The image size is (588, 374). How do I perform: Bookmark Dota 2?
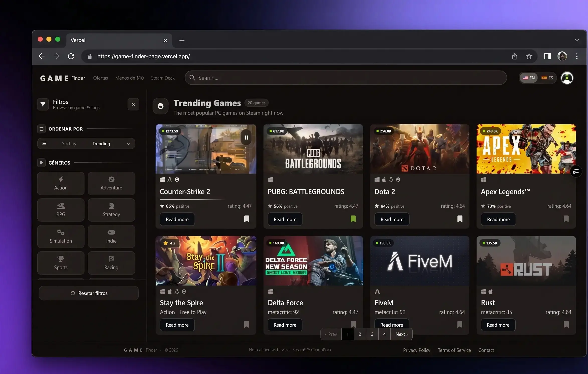pos(460,219)
